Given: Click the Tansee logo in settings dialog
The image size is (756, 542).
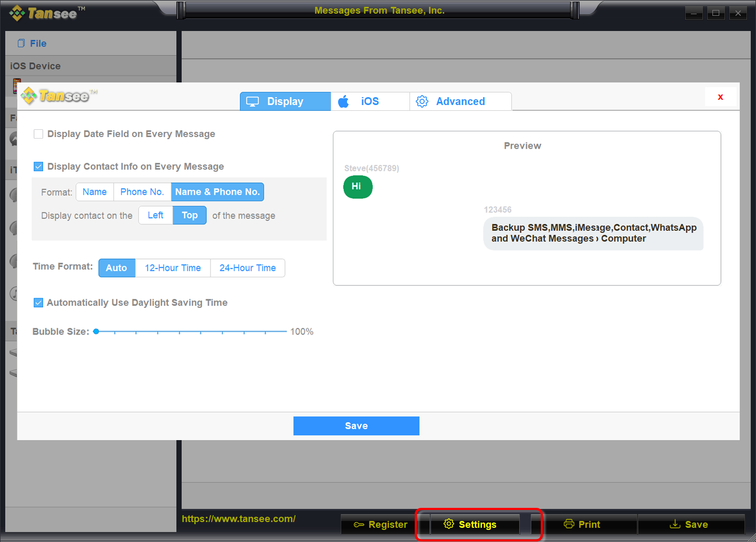Looking at the screenshot, I should pyautogui.click(x=59, y=96).
